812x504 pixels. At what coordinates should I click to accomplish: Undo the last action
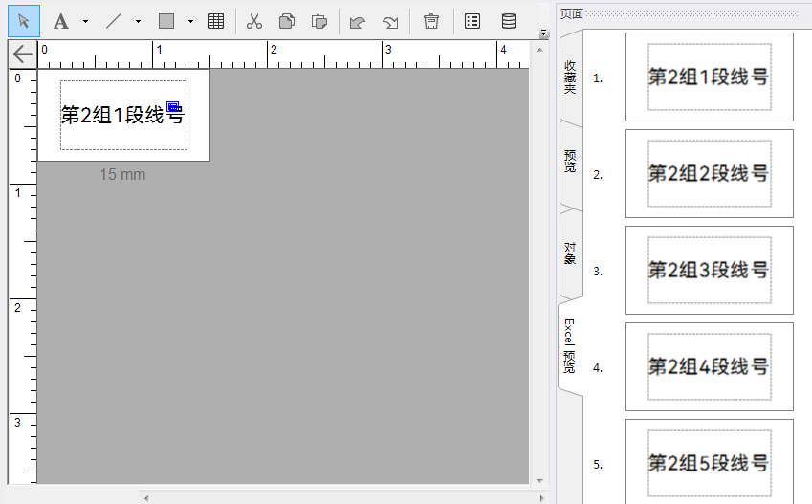pos(358,21)
